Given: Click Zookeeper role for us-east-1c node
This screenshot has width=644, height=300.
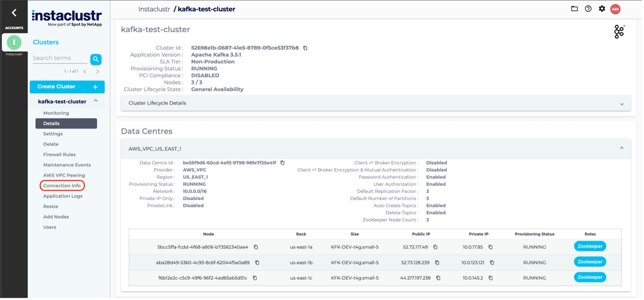Looking at the screenshot, I should pyautogui.click(x=590, y=277).
